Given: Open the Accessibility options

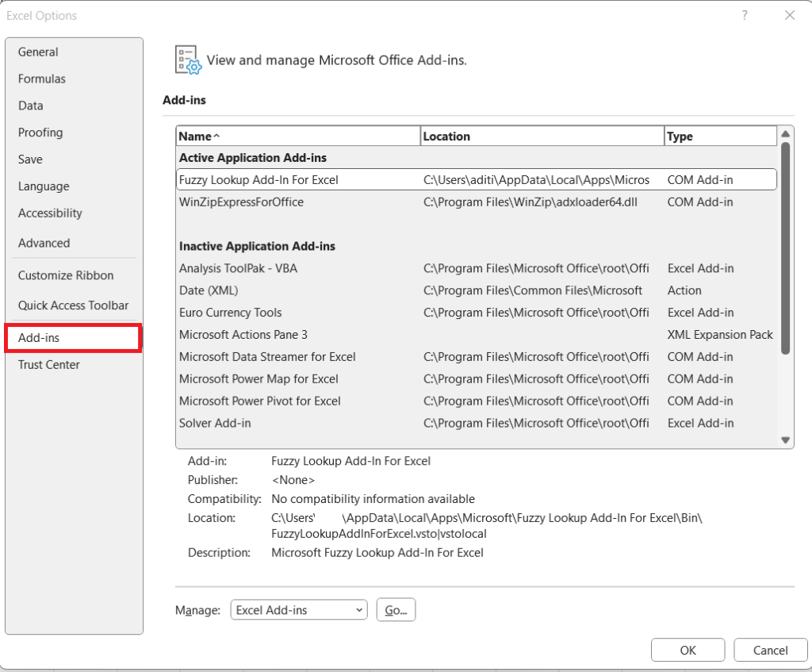Looking at the screenshot, I should coord(50,213).
